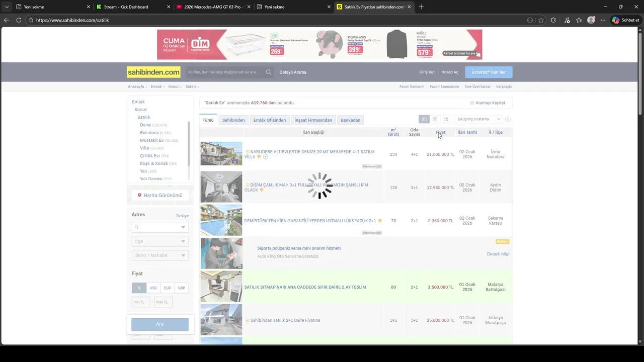Image resolution: width=644 pixels, height=362 pixels.
Task: Click the magnifier search icon
Action: (x=269, y=72)
